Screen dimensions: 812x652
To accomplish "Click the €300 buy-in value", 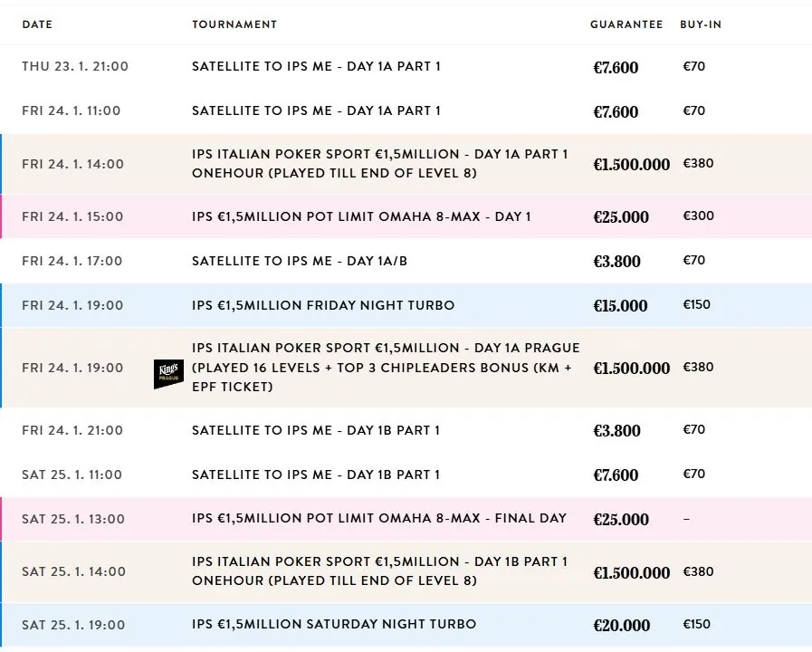I will pos(699,216).
